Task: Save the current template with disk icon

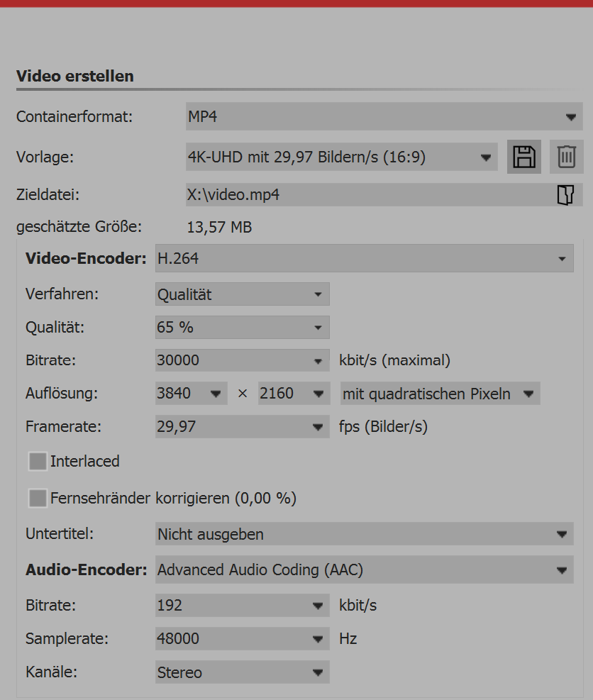Action: pyautogui.click(x=524, y=157)
